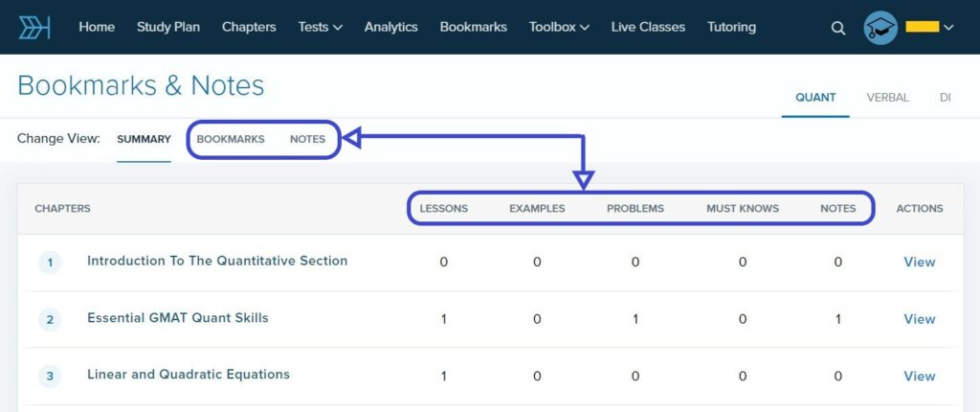
Task: Click the graduation cap profile avatar
Action: 880,28
